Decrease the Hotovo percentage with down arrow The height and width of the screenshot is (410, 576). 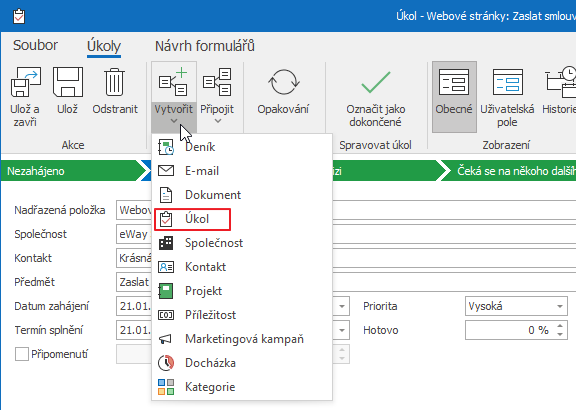[x=560, y=334]
